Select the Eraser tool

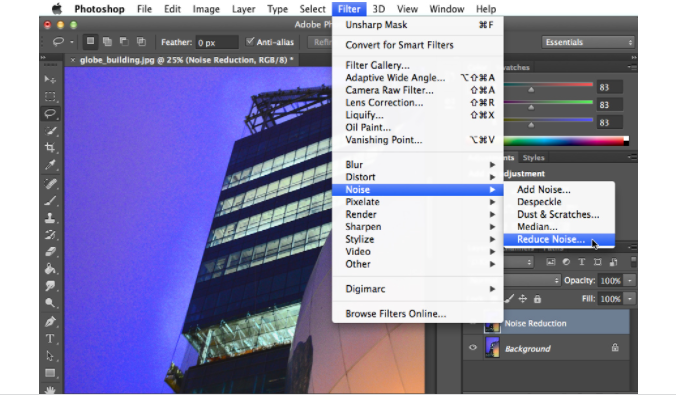(50, 252)
